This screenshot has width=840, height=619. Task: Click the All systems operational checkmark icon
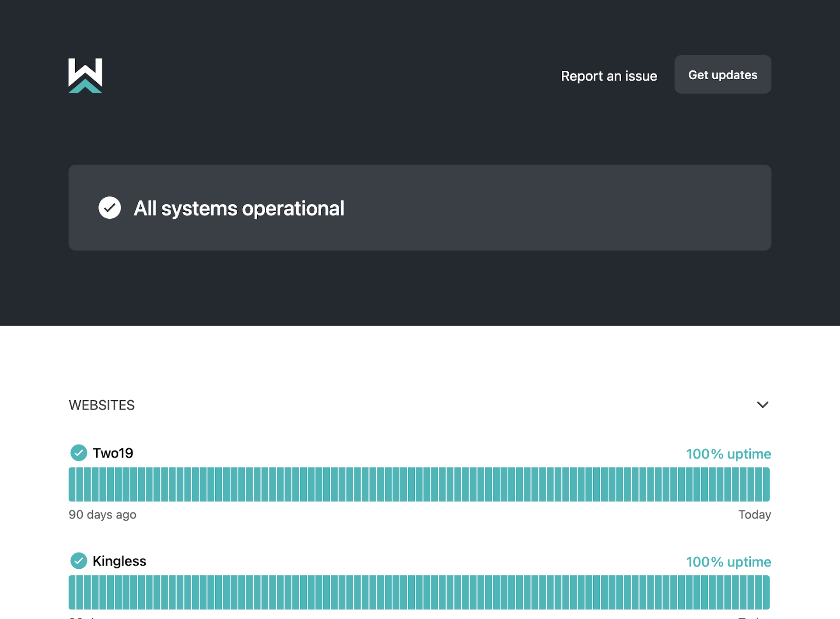click(x=109, y=208)
